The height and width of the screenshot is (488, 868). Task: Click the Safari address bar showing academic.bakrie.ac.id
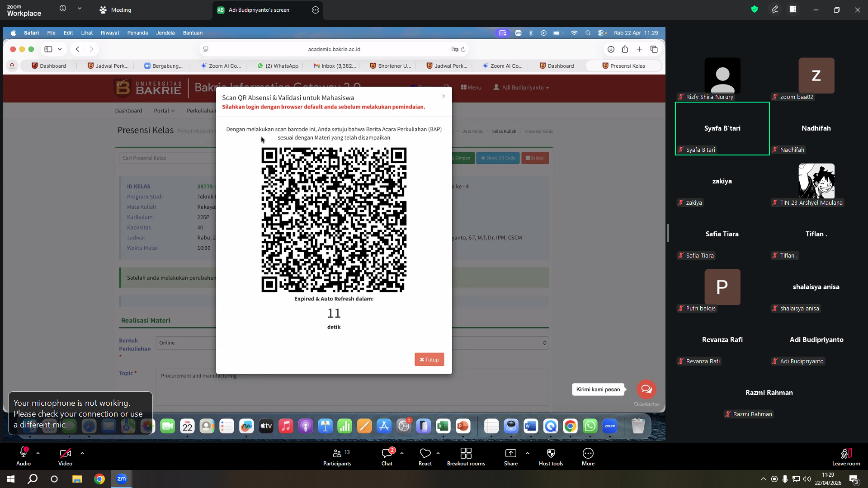pyautogui.click(x=334, y=49)
